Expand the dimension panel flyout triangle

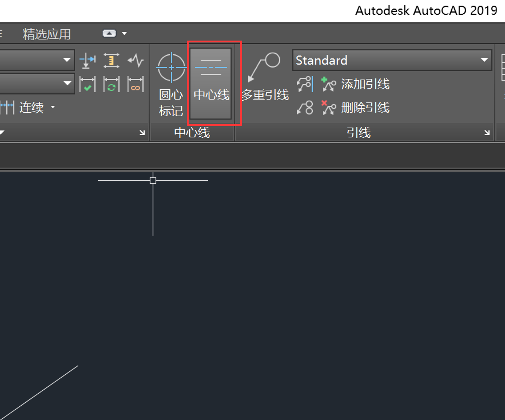(x=2, y=132)
